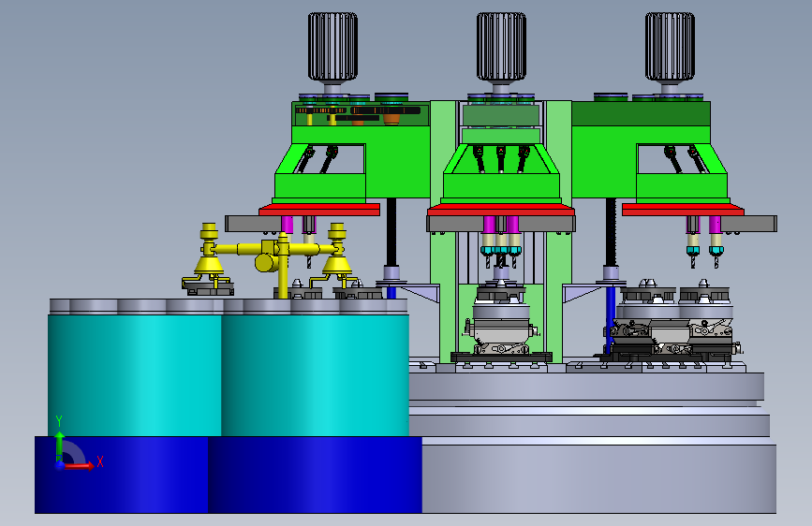Screen dimensions: 812x526
Task: Select the light green column left of the middle head
Action: (443, 231)
